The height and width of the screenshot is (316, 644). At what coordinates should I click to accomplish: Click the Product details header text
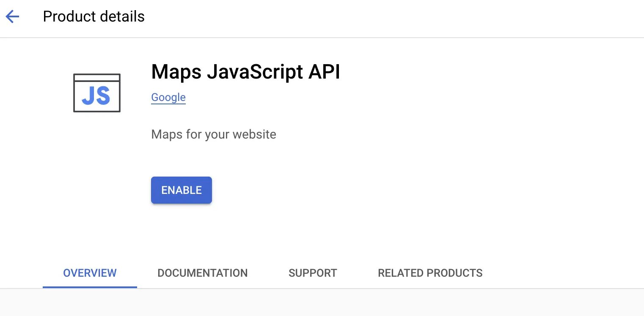tap(94, 16)
